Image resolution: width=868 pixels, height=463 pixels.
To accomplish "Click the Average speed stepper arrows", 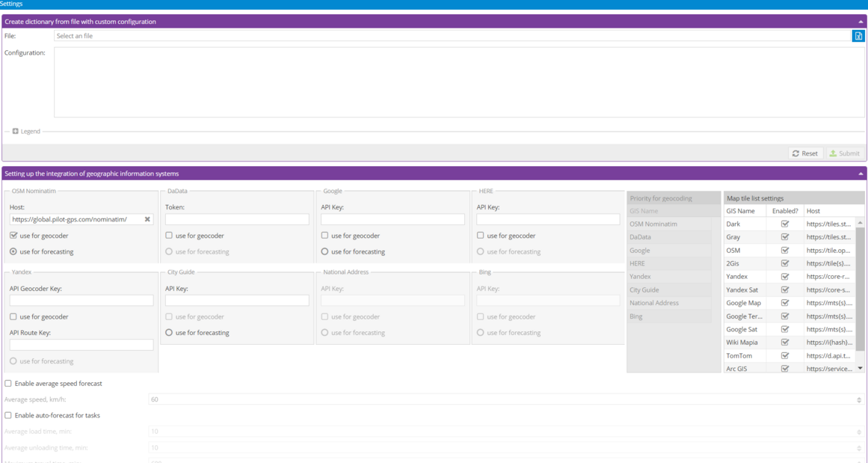I will (858, 399).
